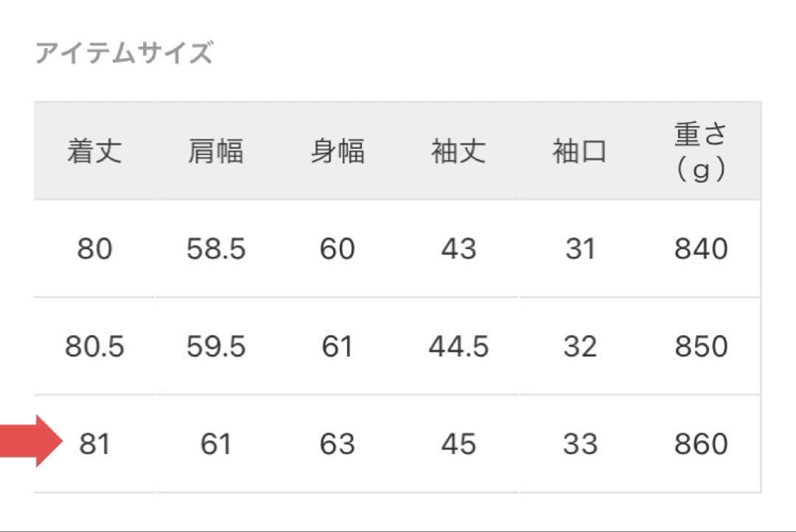Image resolution: width=796 pixels, height=532 pixels.
Task: Select the 33 cuff value
Action: pos(579,444)
